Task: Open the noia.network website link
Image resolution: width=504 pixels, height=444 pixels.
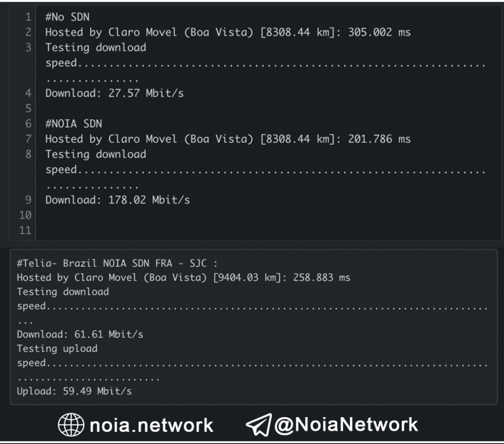Action: pyautogui.click(x=151, y=425)
